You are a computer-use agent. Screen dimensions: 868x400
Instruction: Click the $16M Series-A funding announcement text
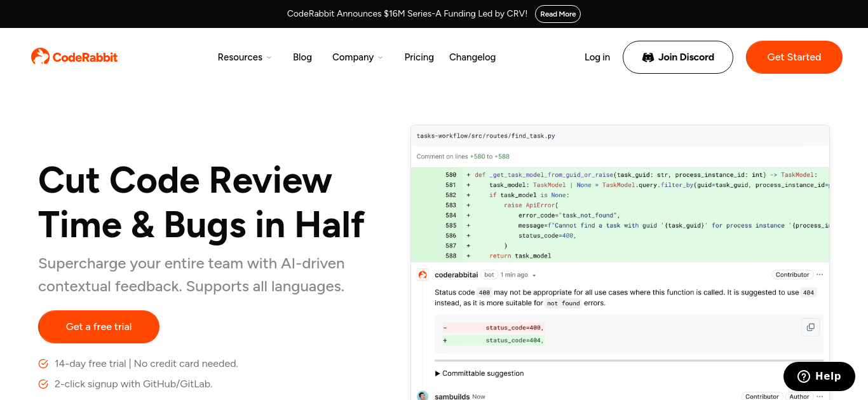(x=407, y=13)
